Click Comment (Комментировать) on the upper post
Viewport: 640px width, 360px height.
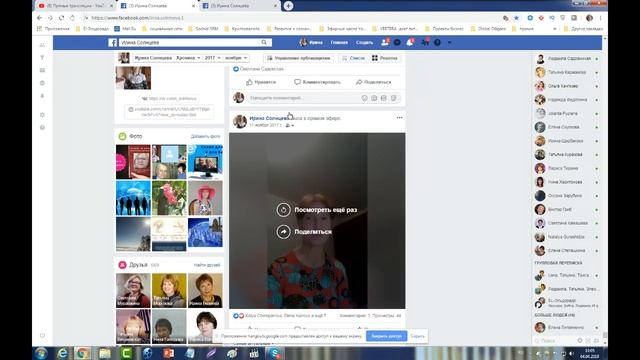coord(318,82)
